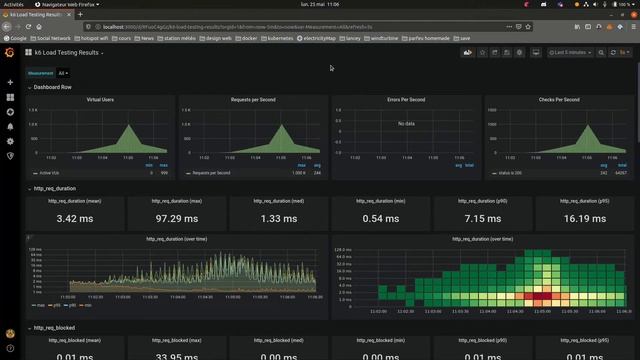
Task: Collapse the http_req_duration row
Action: pyautogui.click(x=55, y=189)
